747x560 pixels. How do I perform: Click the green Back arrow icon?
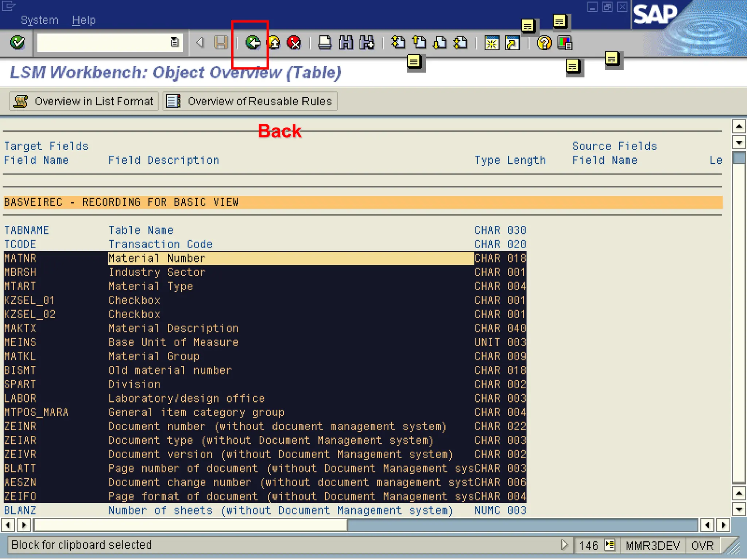coord(252,43)
